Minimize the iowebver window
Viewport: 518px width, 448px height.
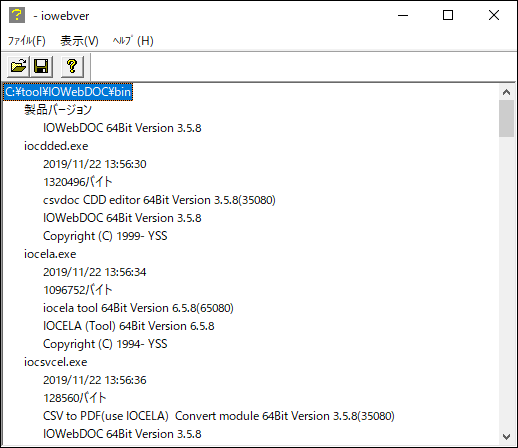403,15
